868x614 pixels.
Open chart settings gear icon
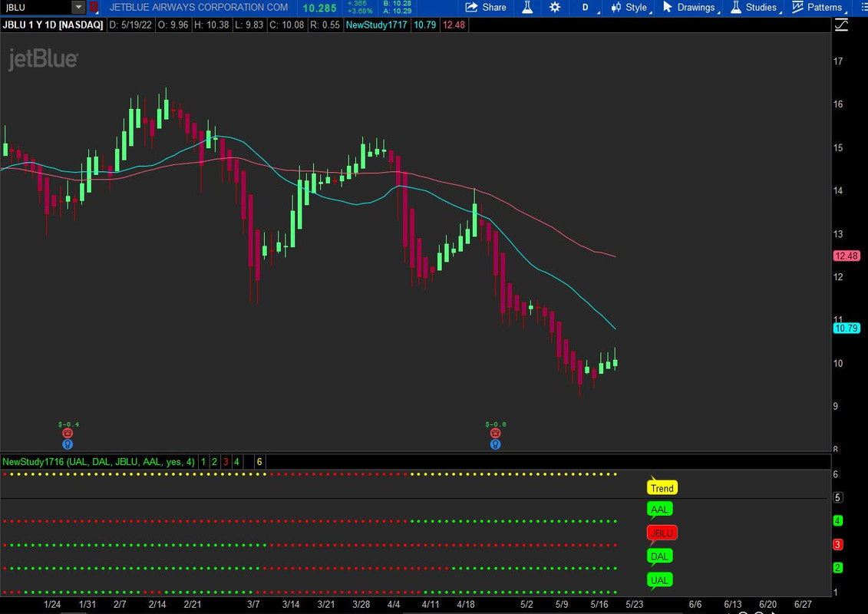pyautogui.click(x=555, y=8)
